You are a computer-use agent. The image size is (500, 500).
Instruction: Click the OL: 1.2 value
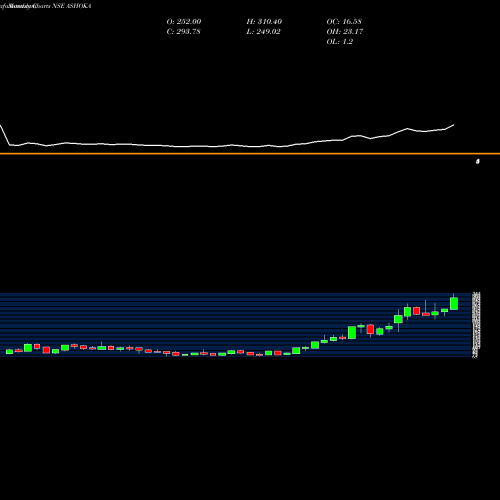339,41
